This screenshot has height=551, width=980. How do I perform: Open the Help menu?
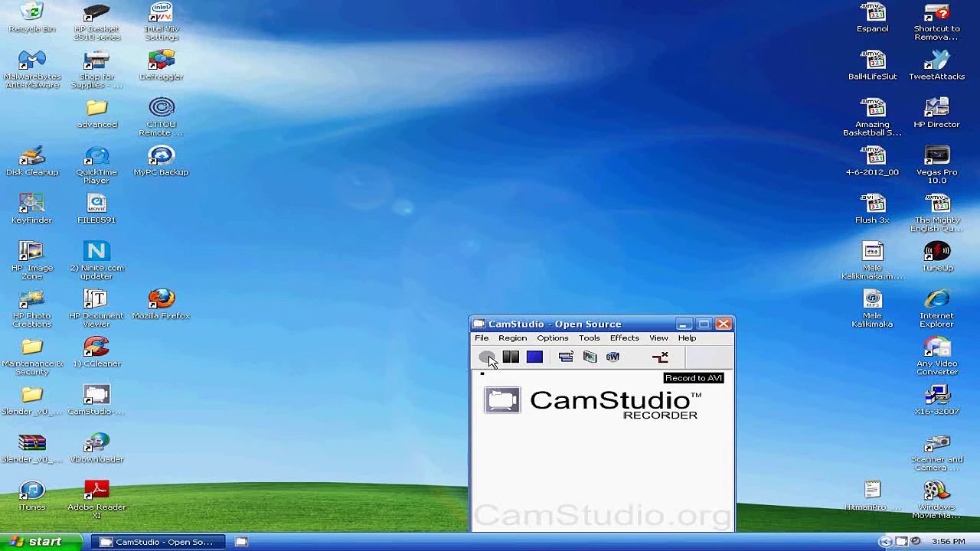[x=687, y=338]
